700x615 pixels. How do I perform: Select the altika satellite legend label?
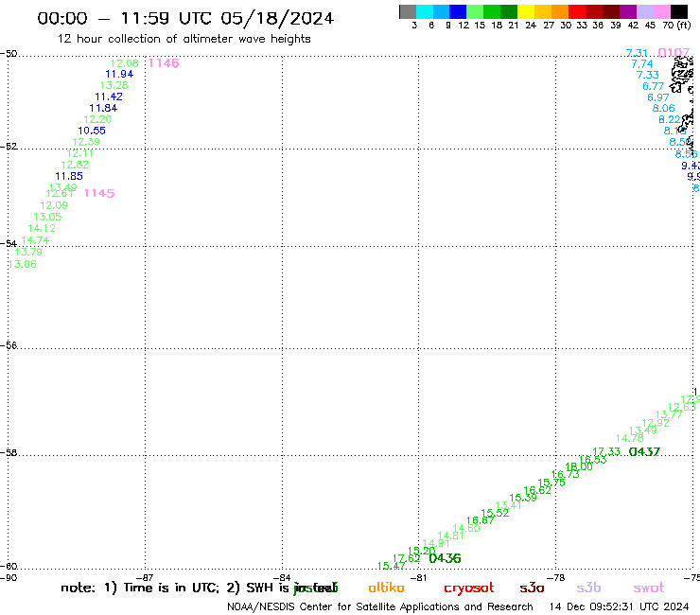[386, 588]
